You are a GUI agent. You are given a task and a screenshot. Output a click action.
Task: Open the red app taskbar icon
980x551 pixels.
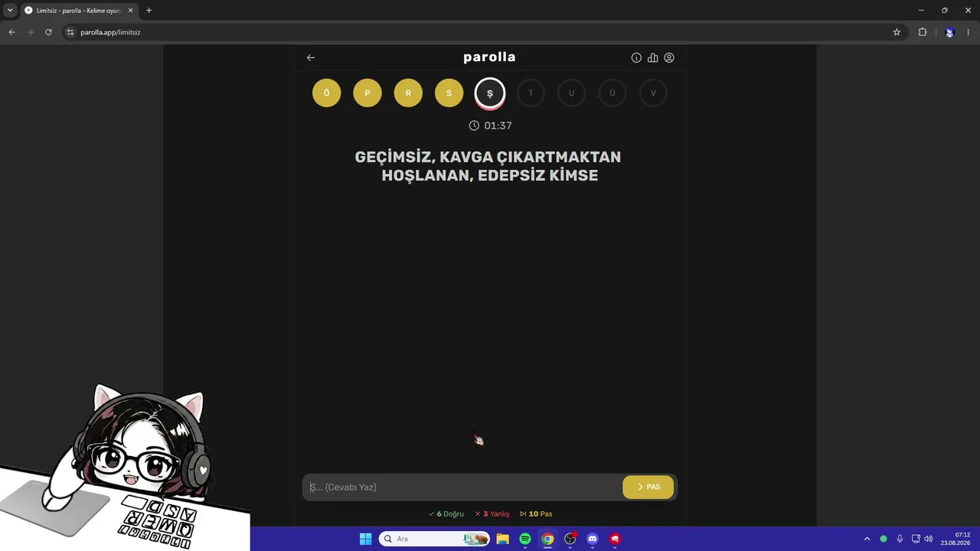pos(615,539)
